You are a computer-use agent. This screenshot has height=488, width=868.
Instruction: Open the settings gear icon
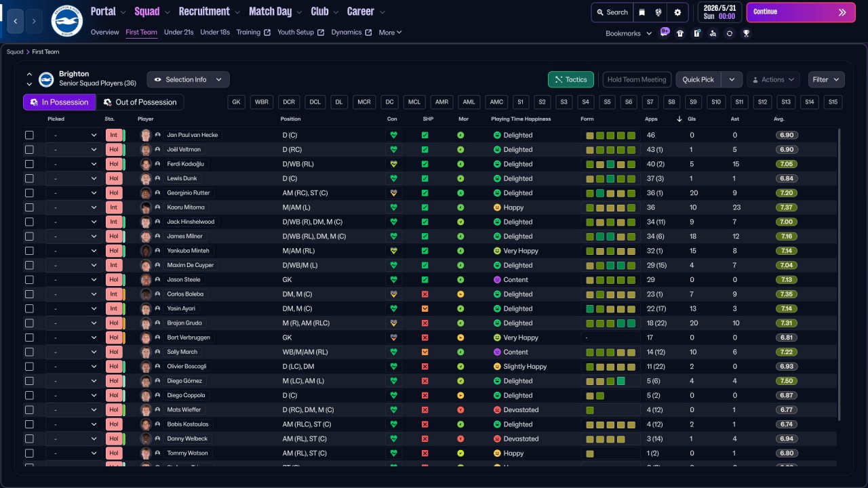[x=677, y=12]
